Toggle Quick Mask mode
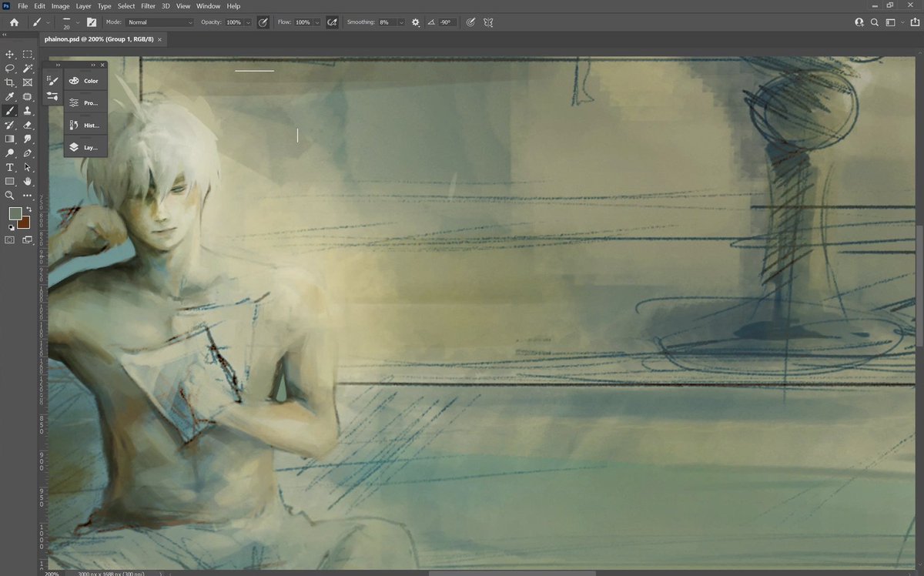The height and width of the screenshot is (576, 924). (10, 239)
